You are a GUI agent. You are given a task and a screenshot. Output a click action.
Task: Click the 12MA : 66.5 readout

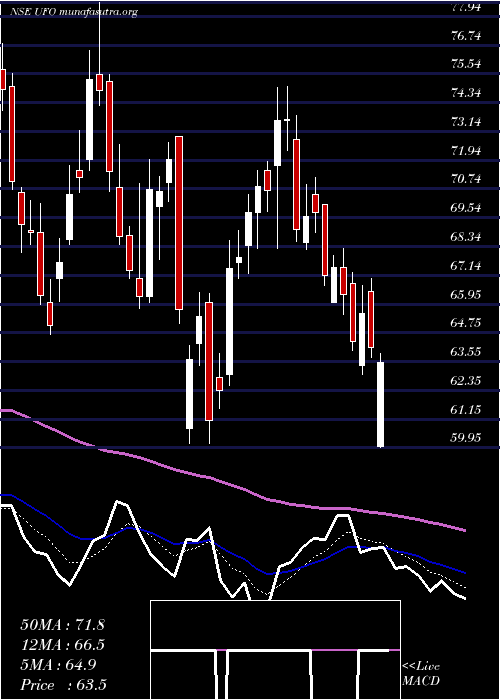click(x=62, y=645)
